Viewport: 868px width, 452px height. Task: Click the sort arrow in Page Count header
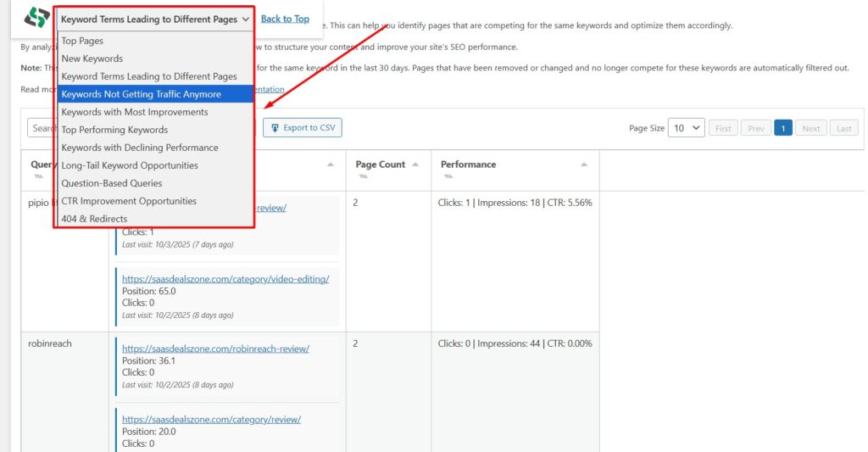(x=415, y=165)
